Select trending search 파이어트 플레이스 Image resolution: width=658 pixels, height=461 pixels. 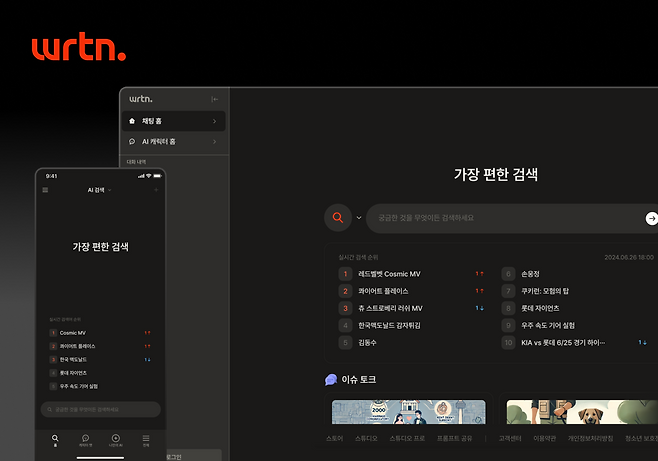(383, 291)
